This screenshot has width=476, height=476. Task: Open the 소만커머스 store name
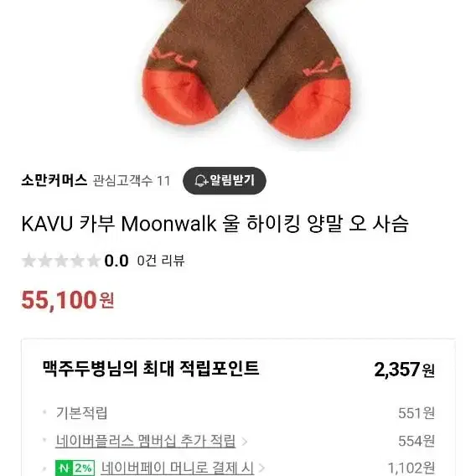[54, 181]
